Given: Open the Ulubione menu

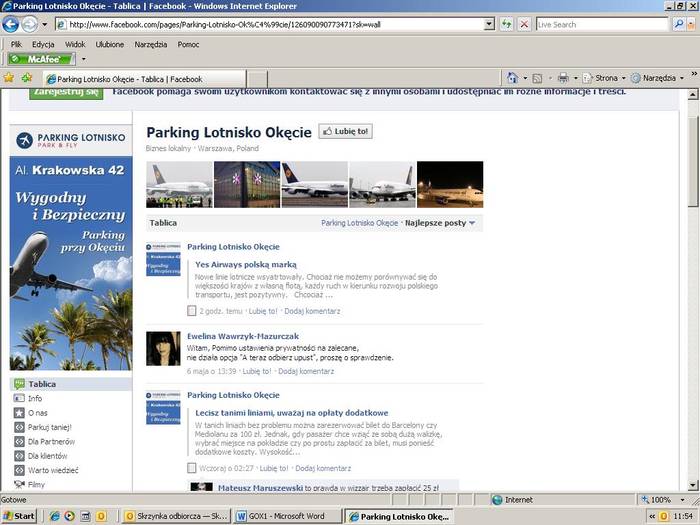Looking at the screenshot, I should pos(110,44).
